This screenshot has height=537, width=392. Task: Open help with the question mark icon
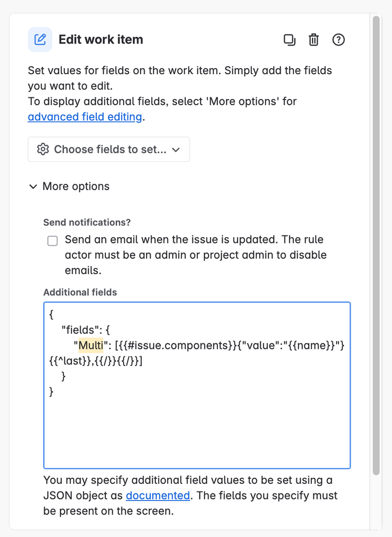click(338, 39)
